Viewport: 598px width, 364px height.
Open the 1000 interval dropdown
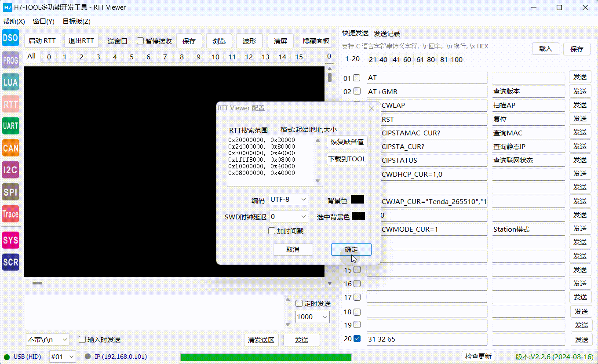pyautogui.click(x=313, y=317)
